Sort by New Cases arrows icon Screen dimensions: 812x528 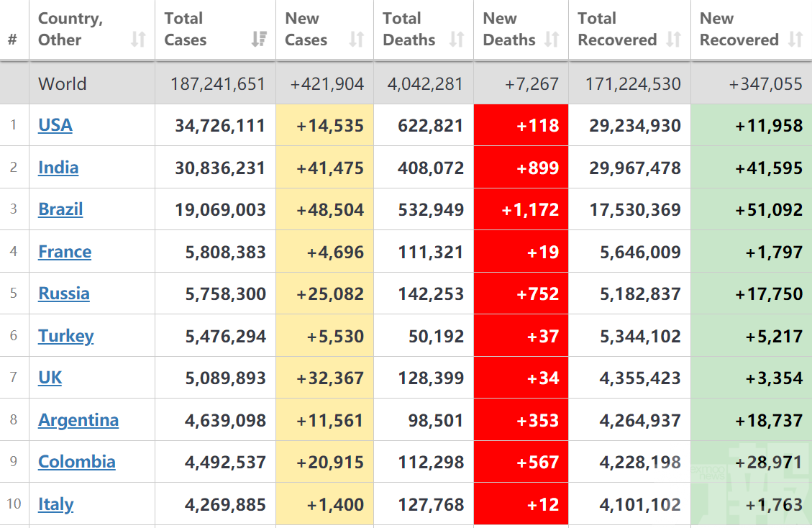356,40
